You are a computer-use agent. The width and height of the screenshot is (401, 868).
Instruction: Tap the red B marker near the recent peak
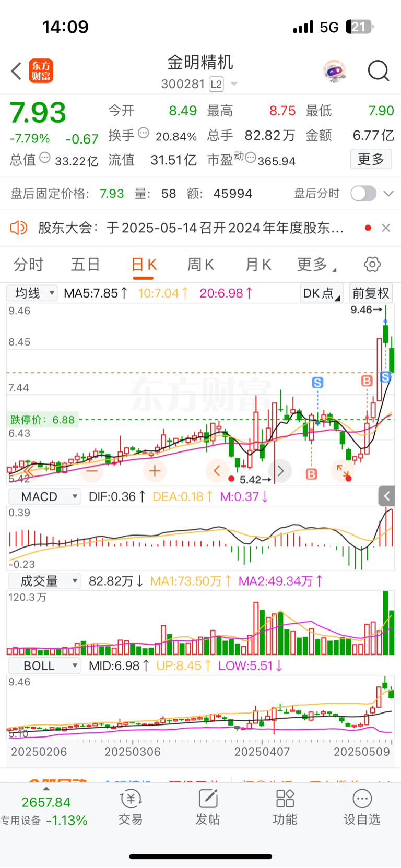click(x=367, y=381)
